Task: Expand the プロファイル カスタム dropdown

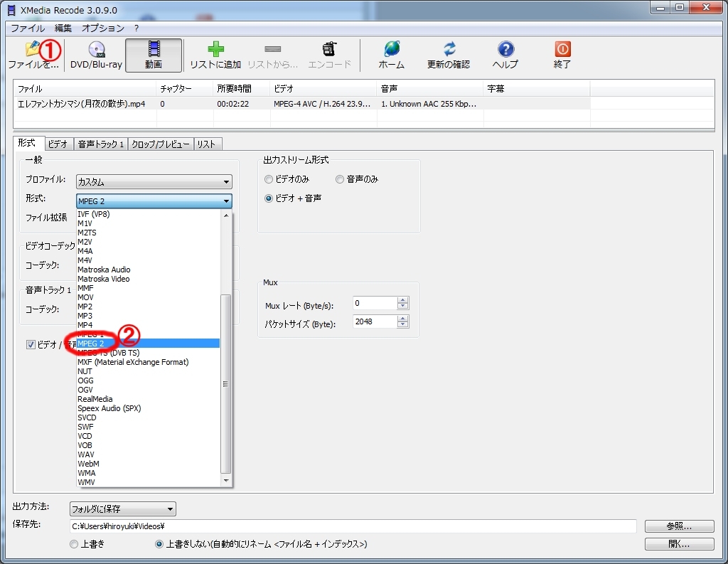Action: (154, 181)
